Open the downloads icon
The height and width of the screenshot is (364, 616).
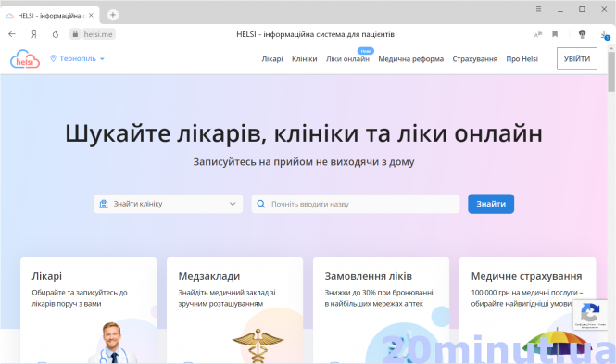point(604,34)
